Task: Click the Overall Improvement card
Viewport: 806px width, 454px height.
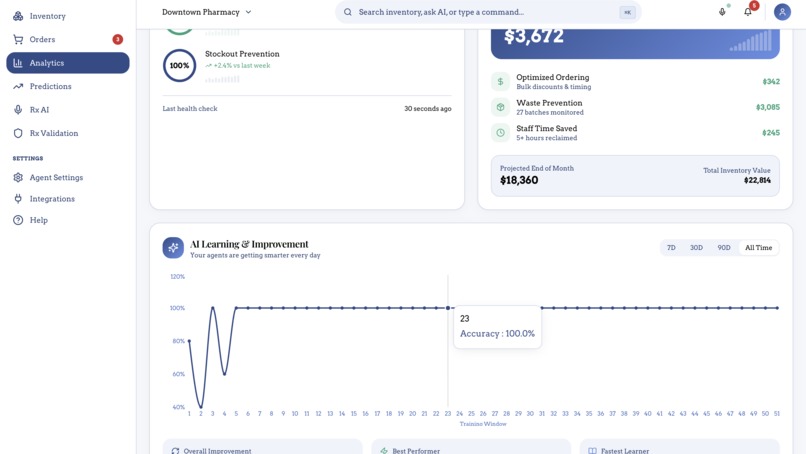Action: tap(263, 446)
